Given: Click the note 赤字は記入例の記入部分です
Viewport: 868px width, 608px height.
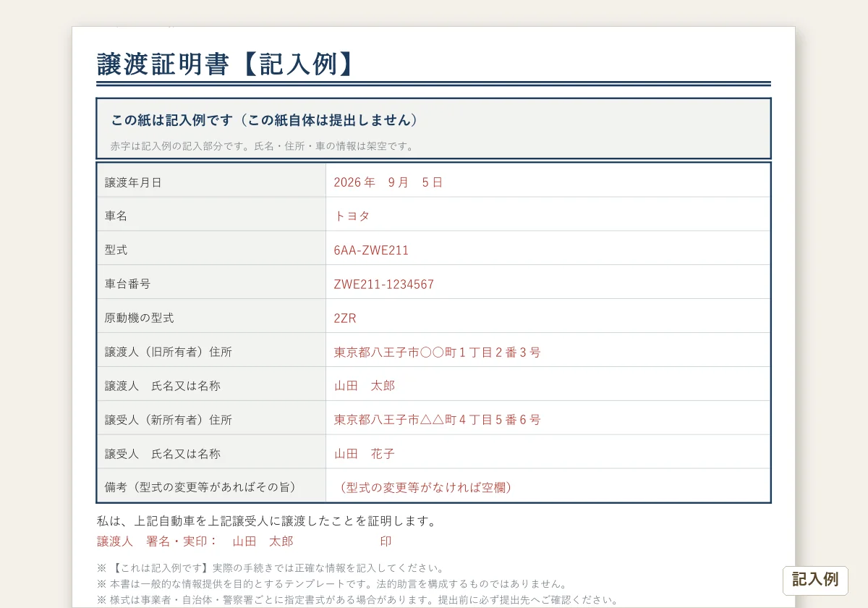Looking at the screenshot, I should click(263, 146).
